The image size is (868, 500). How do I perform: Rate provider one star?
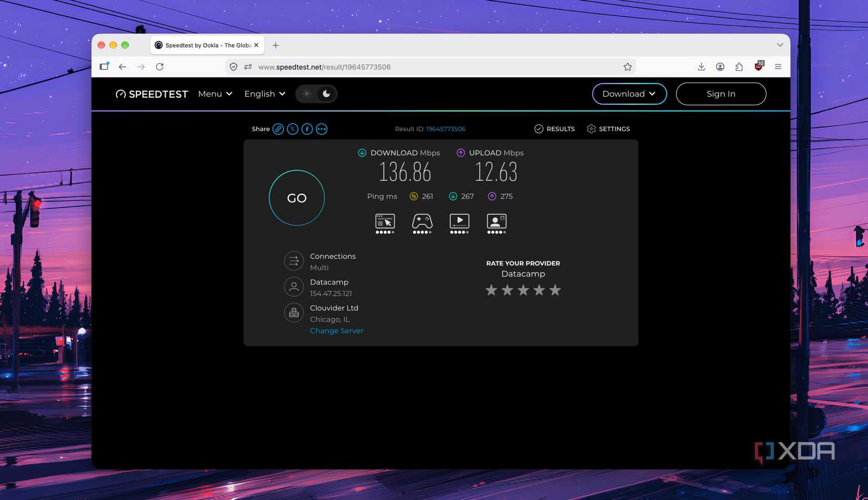(x=491, y=290)
